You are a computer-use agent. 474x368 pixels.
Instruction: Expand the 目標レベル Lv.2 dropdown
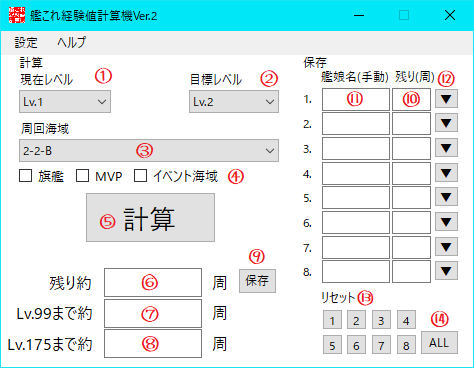(x=234, y=101)
